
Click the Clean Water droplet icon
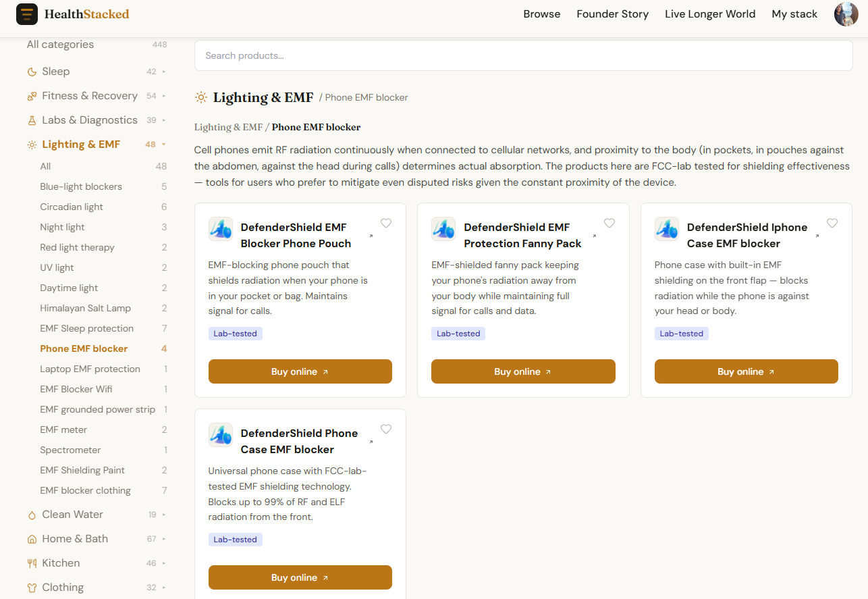pos(32,515)
